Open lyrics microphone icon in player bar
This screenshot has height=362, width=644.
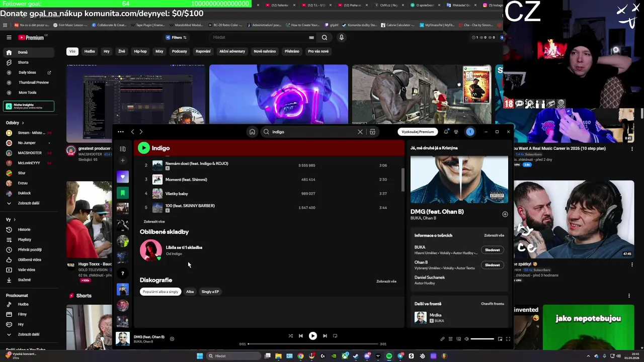[x=442, y=339]
